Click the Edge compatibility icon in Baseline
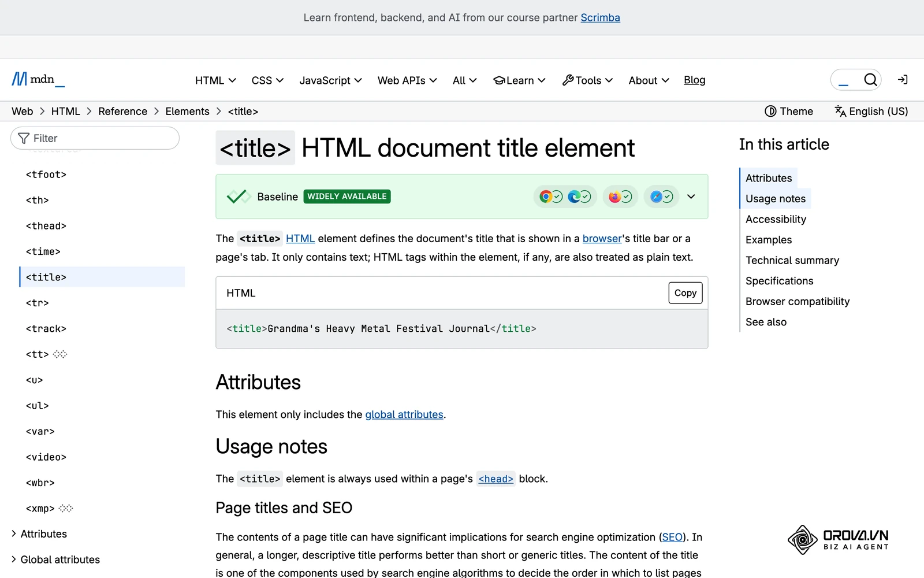 tap(574, 197)
